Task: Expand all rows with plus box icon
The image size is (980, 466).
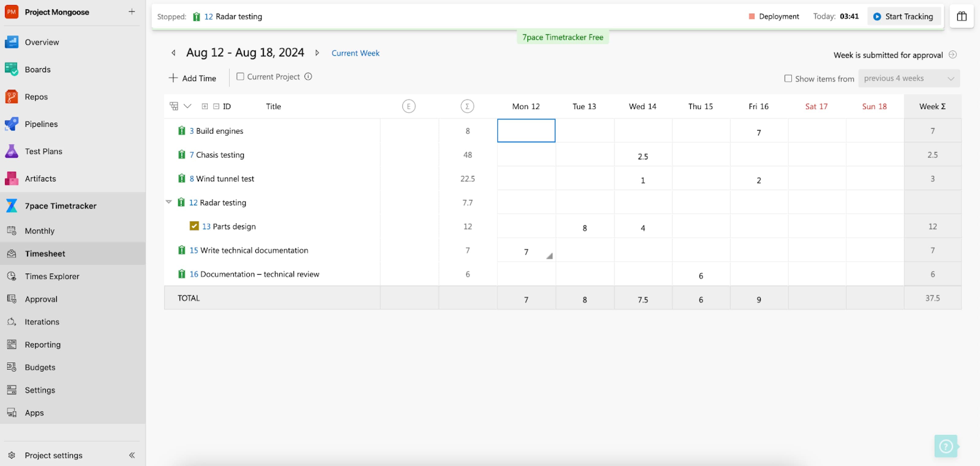Action: pos(205,106)
